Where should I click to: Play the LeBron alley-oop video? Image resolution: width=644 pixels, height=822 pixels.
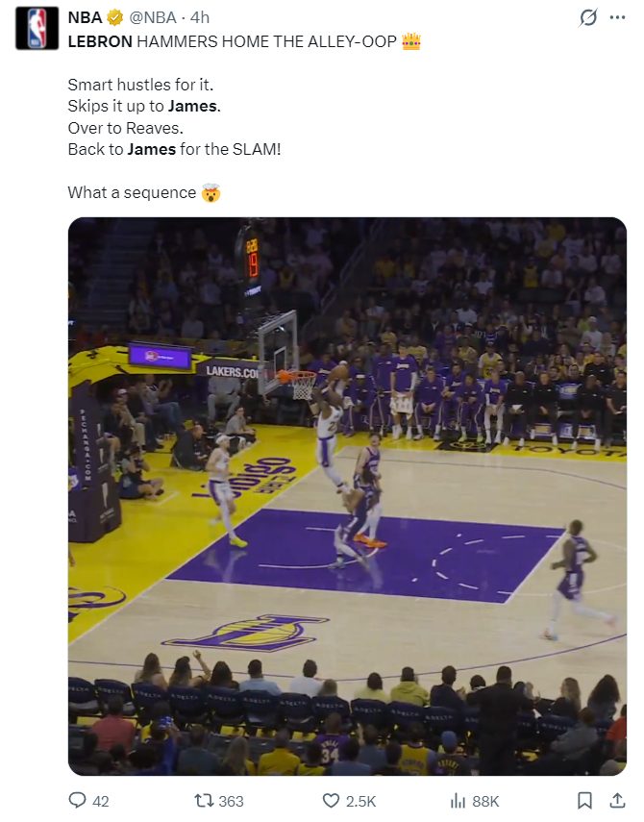347,496
